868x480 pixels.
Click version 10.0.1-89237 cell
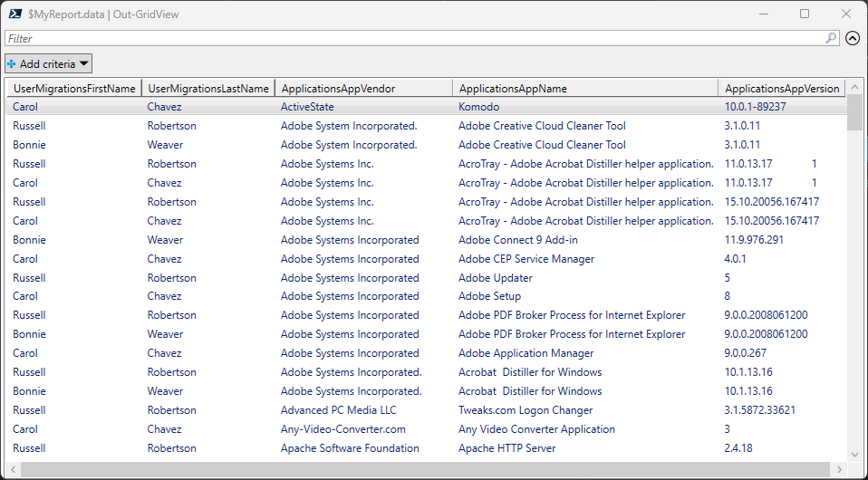(x=755, y=107)
